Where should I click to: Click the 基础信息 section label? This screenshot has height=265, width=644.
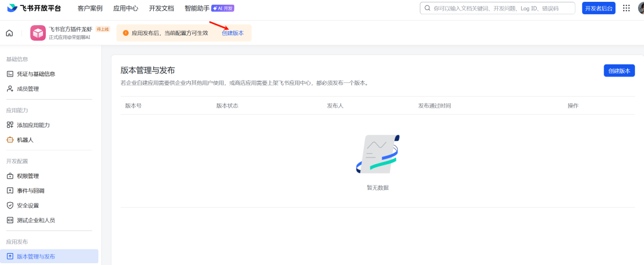[x=17, y=59]
